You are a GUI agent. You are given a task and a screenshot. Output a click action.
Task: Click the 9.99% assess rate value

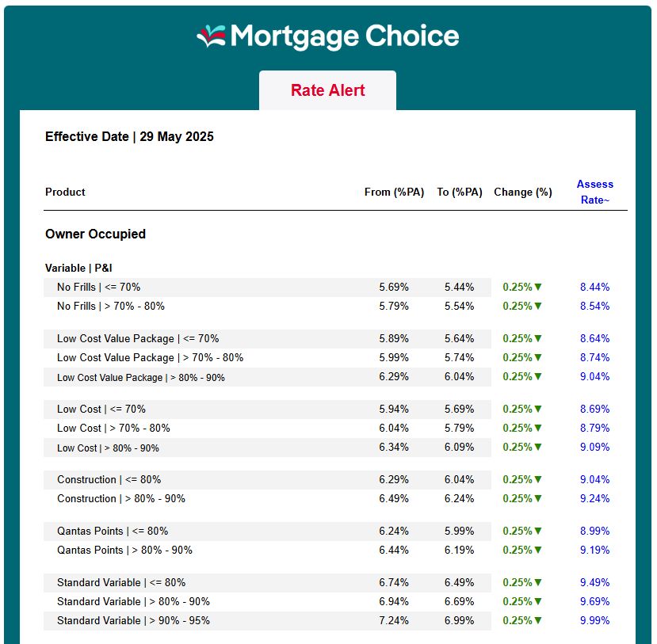(x=594, y=621)
